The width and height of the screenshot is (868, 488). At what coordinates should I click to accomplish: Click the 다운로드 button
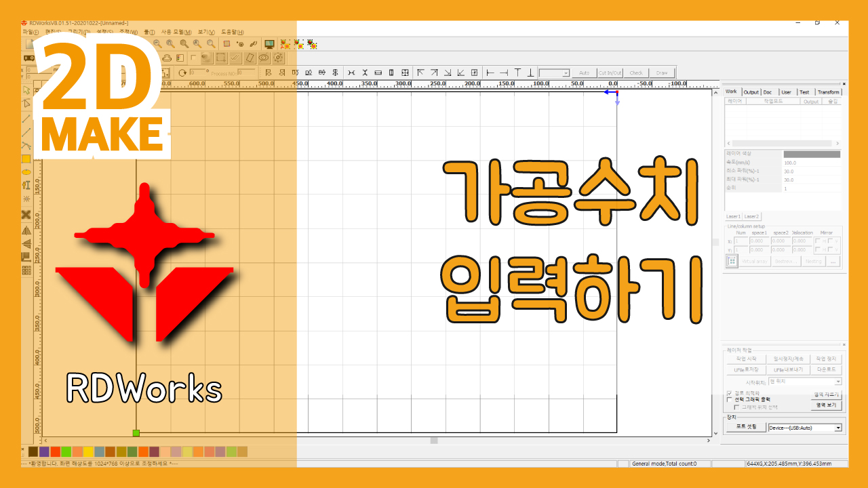[827, 369]
